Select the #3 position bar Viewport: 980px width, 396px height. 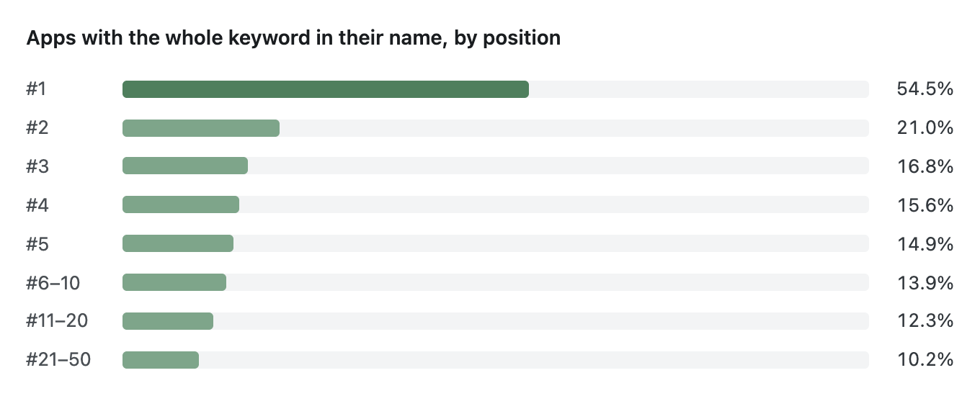click(x=185, y=166)
